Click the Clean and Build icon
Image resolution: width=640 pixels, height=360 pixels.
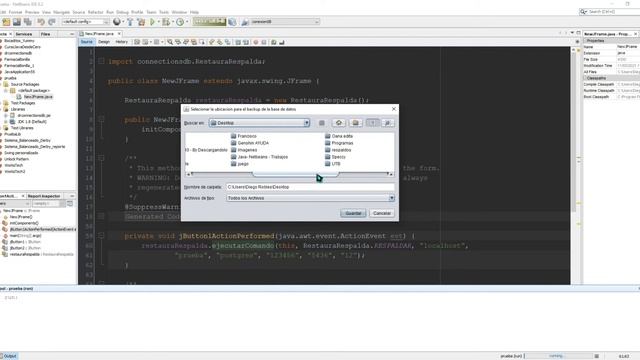coord(141,22)
